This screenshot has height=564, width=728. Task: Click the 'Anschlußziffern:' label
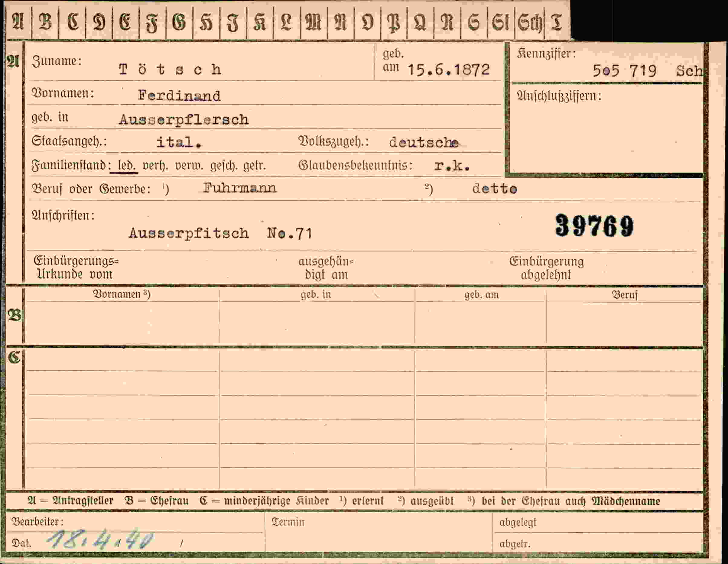point(559,96)
